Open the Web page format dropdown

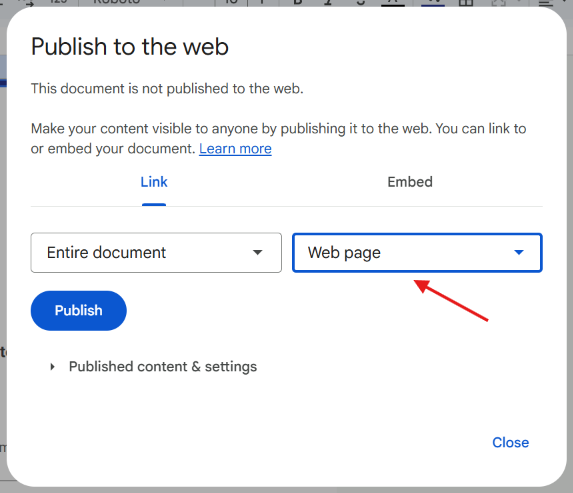(x=417, y=253)
